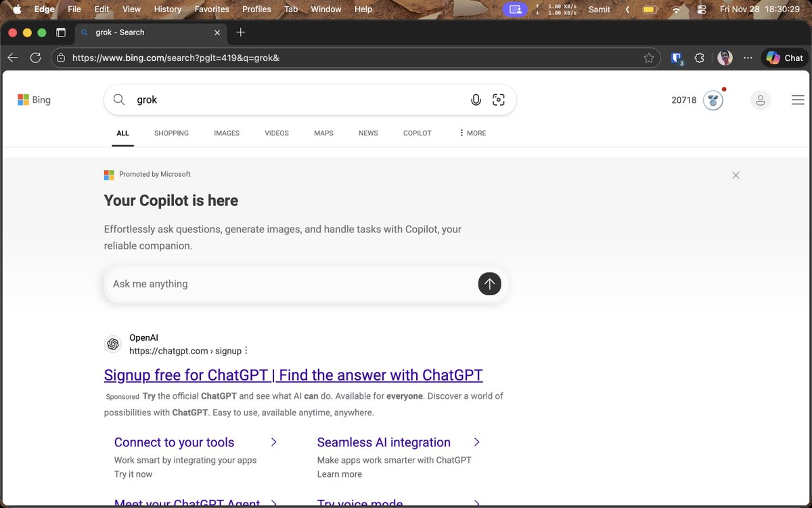View site information lock icon
812x508 pixels.
[61, 58]
